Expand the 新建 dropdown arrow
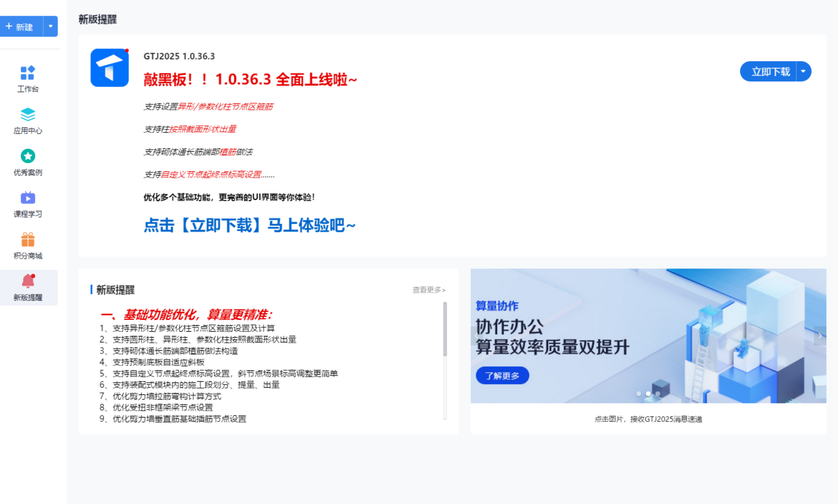The image size is (838, 504). pos(50,27)
